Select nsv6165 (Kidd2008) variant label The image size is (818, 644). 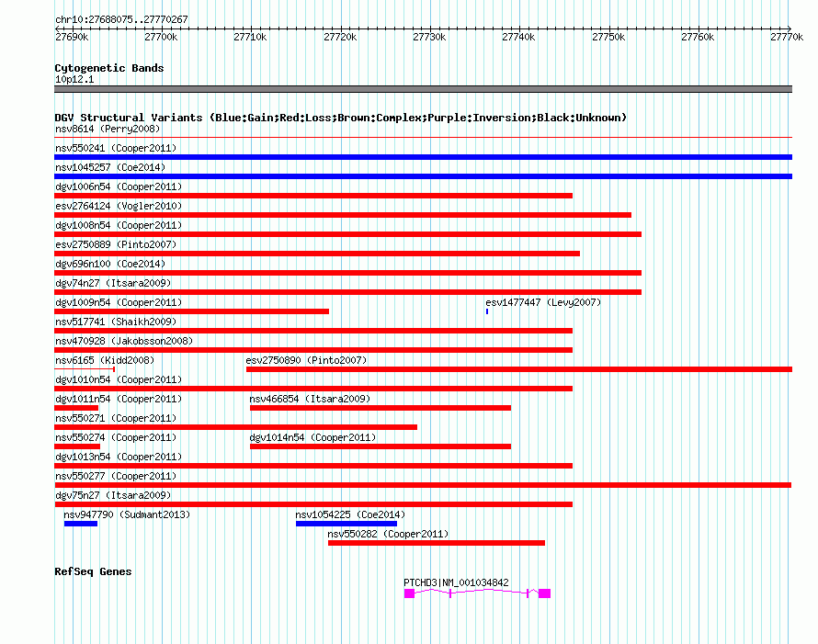(105, 360)
